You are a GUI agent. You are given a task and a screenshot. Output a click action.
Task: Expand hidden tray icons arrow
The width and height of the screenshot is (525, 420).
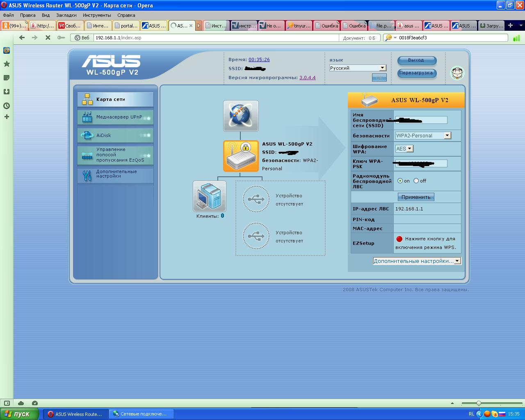(479, 414)
